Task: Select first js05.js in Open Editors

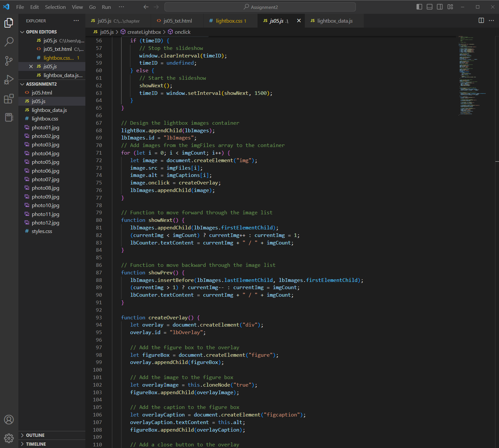Action: click(52, 40)
